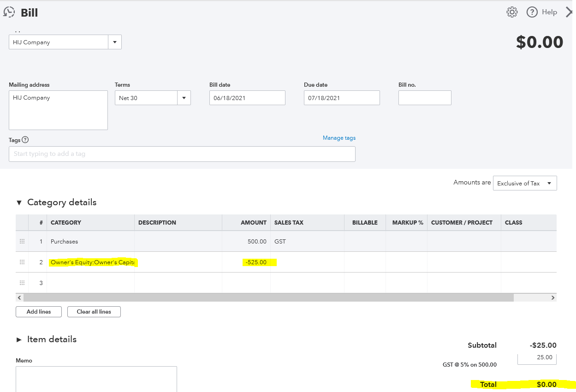This screenshot has width=576, height=392.
Task: Click the Clear all lines button
Action: (94, 312)
